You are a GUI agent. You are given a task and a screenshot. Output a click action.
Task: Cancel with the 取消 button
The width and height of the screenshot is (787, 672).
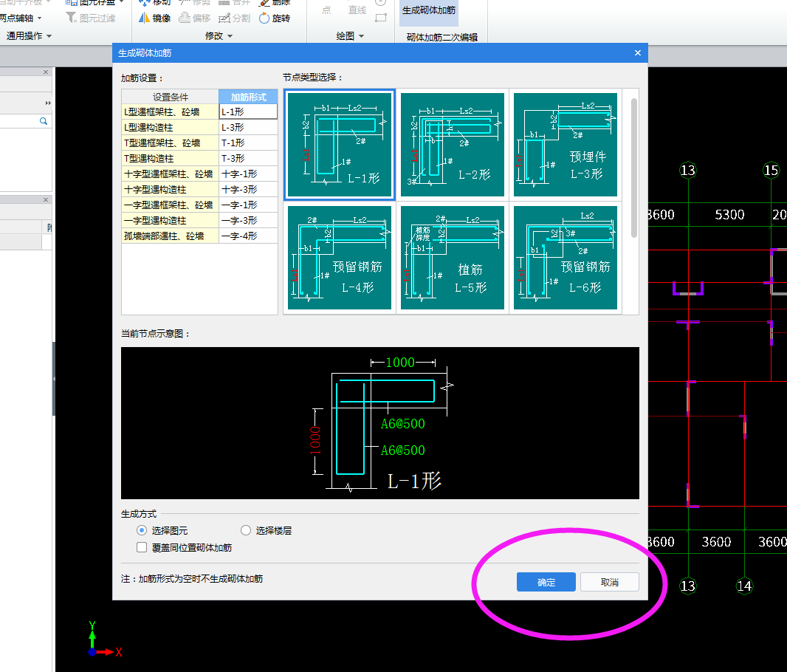coord(609,582)
